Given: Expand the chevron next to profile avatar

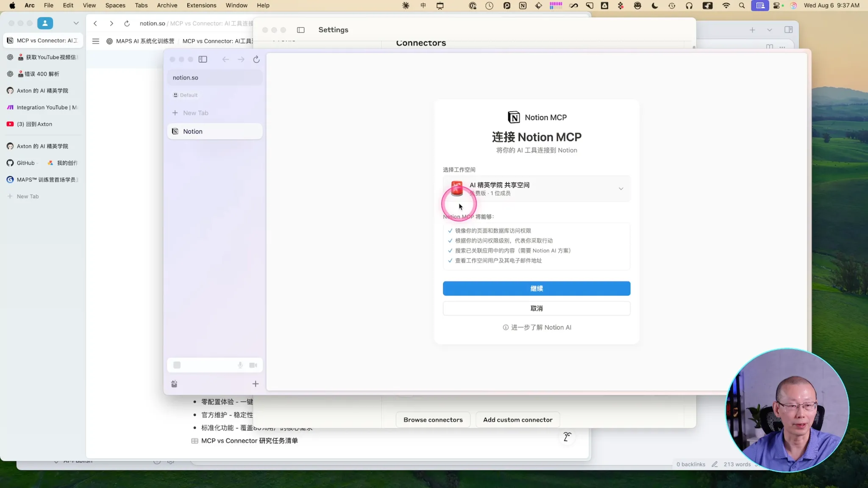Looking at the screenshot, I should click(76, 23).
